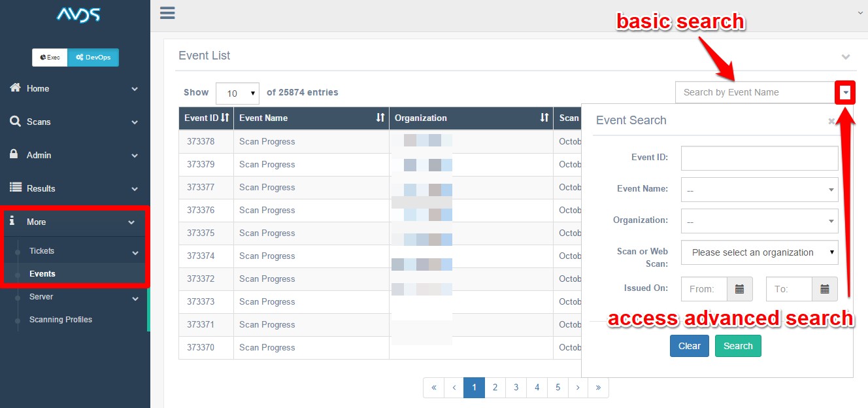The width and height of the screenshot is (868, 408).
Task: Click the Search button
Action: [x=738, y=346]
